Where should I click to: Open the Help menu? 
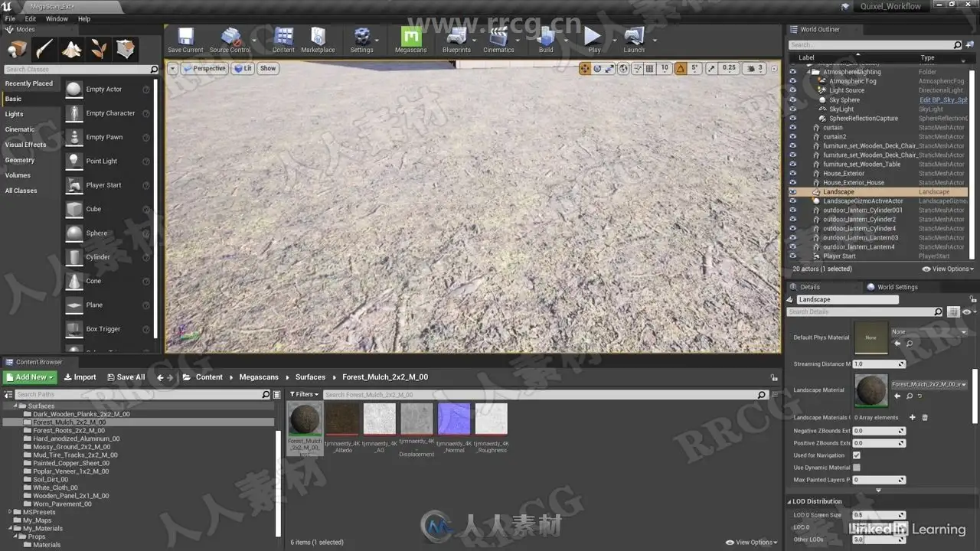84,18
